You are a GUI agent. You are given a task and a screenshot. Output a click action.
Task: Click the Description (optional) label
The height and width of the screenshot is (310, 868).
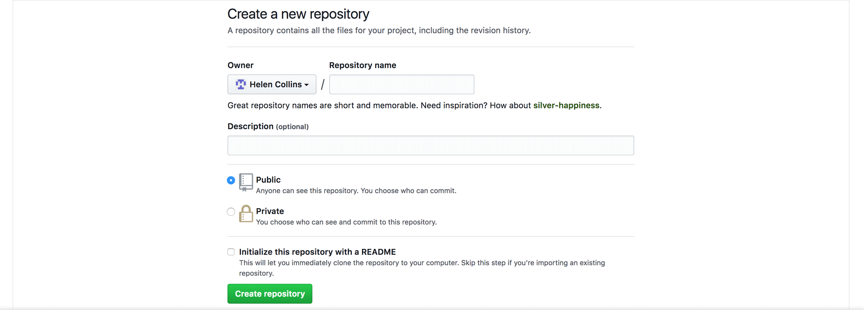268,126
